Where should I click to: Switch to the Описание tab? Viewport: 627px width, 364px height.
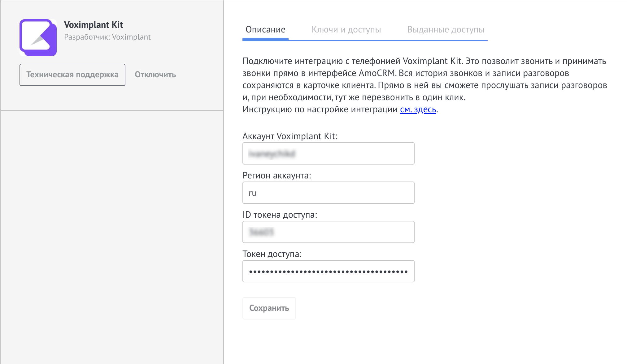pos(266,30)
